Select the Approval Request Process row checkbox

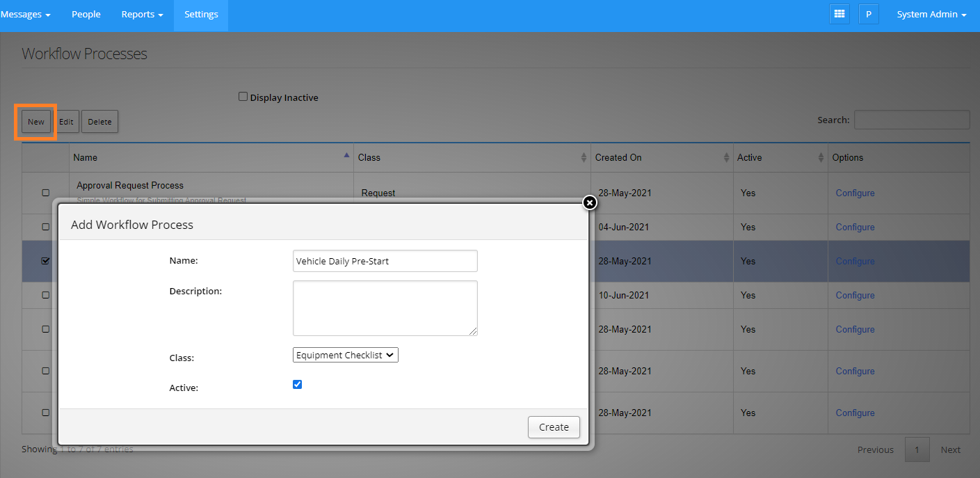click(46, 193)
